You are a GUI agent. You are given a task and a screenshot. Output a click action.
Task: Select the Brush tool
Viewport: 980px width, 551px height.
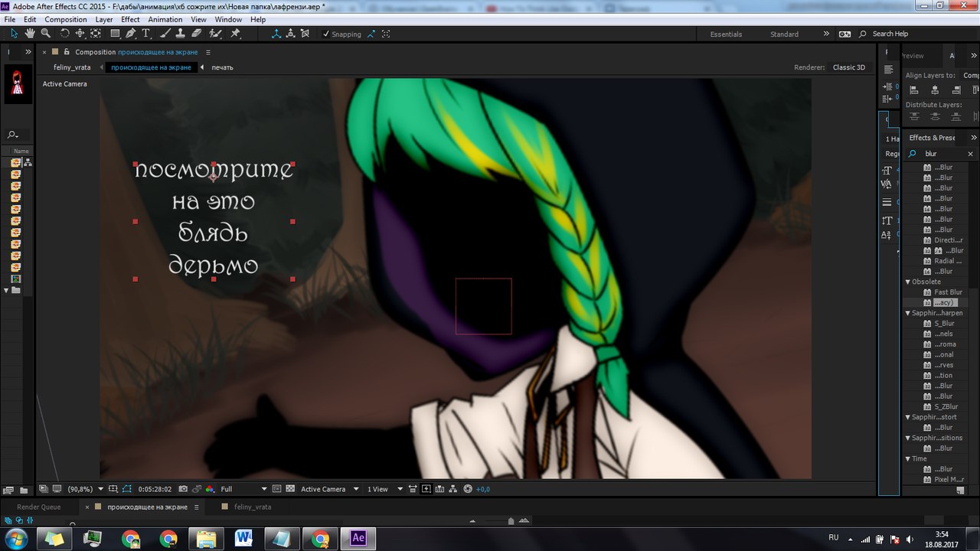(x=164, y=34)
